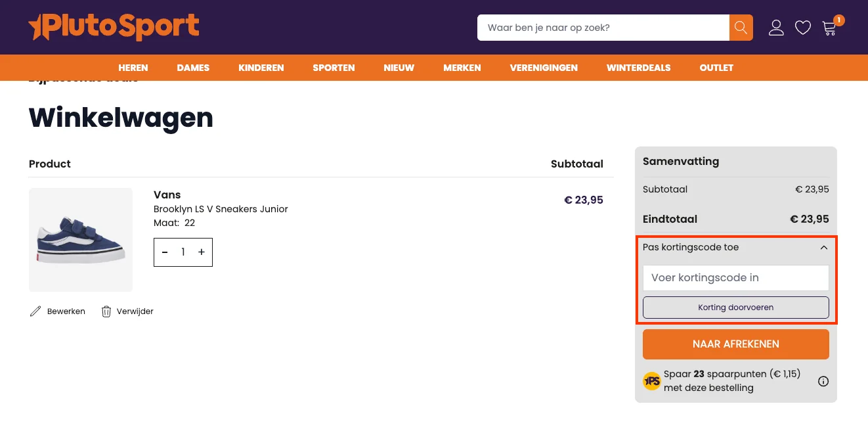Viewport: 868px width, 435px height.
Task: Increase quantity with the plus control
Action: point(202,252)
